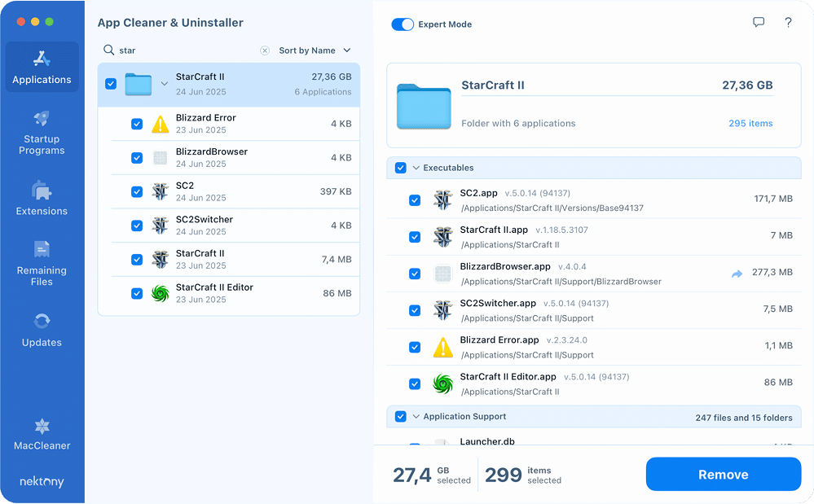Click the Remove button

(724, 475)
